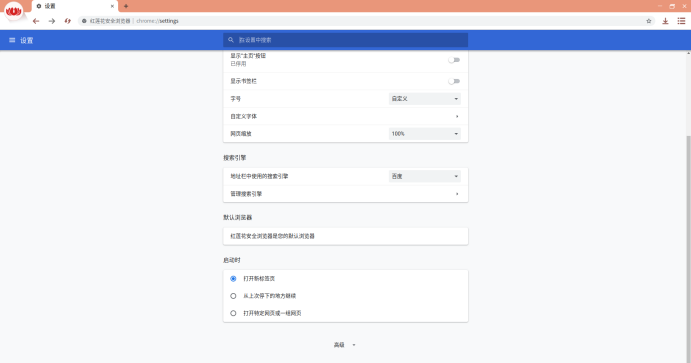Open the 字号 font size dropdown

(x=425, y=99)
